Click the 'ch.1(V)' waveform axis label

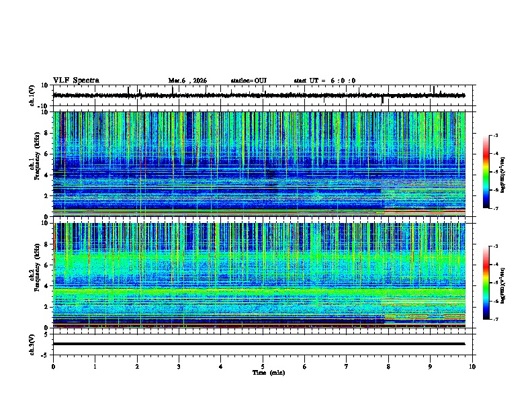[x=32, y=95]
